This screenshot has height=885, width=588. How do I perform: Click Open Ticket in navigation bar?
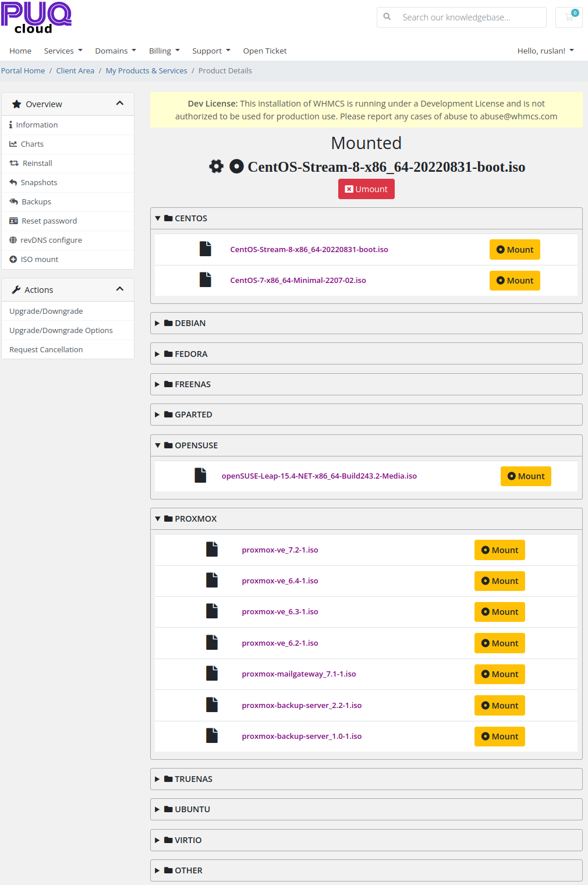(265, 51)
